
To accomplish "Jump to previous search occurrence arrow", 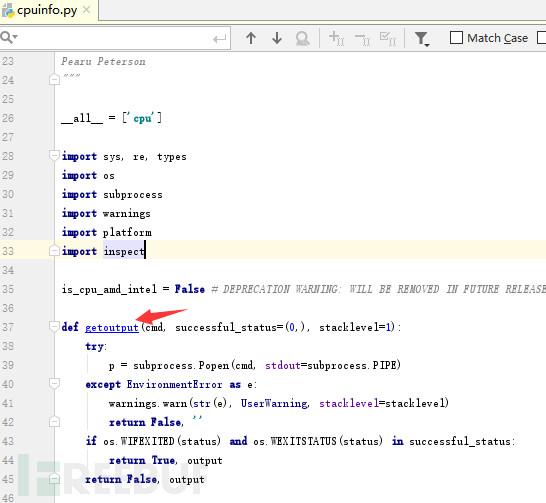I will 251,38.
